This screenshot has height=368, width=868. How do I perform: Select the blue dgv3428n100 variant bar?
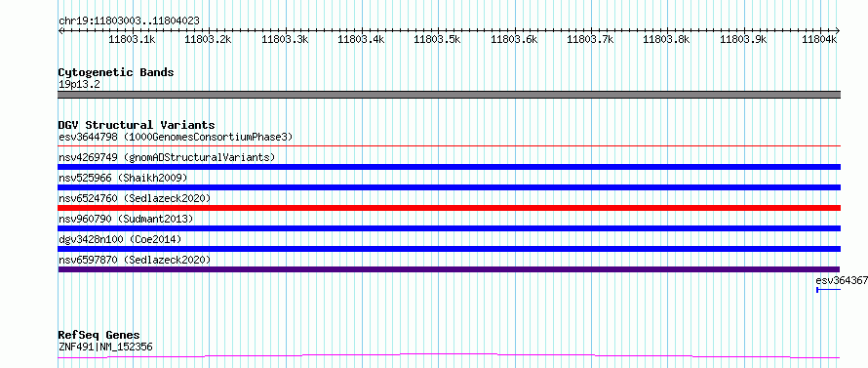(x=449, y=249)
